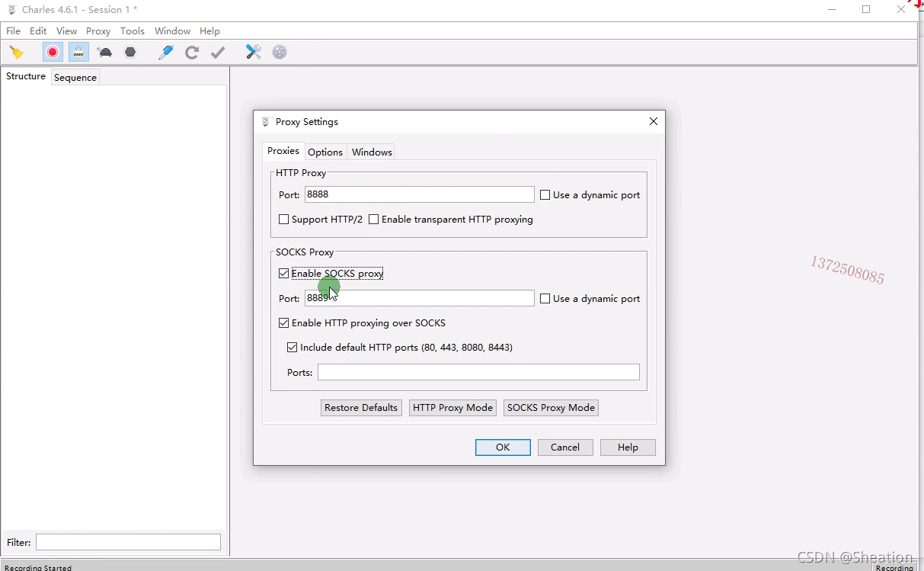Screen dimensions: 924x571
Task: Enable transparent HTTP proxying checkbox
Action: [373, 220]
